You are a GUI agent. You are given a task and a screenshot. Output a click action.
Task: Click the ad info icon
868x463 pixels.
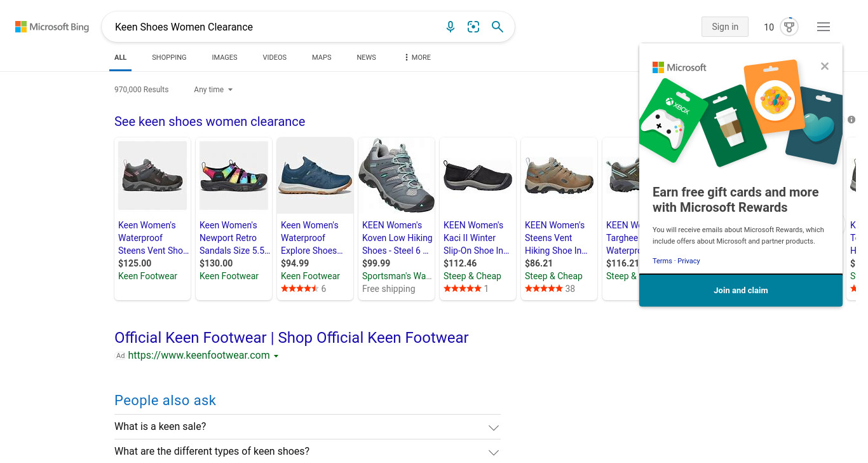pos(851,120)
